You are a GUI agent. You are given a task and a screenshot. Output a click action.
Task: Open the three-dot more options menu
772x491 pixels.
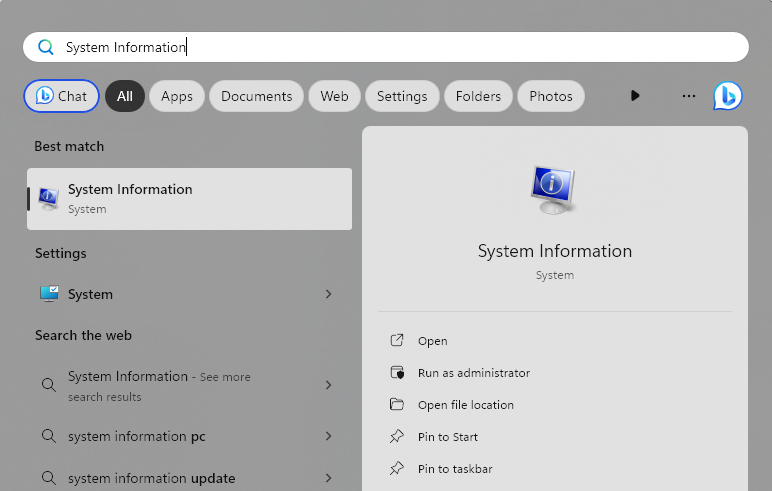point(688,96)
